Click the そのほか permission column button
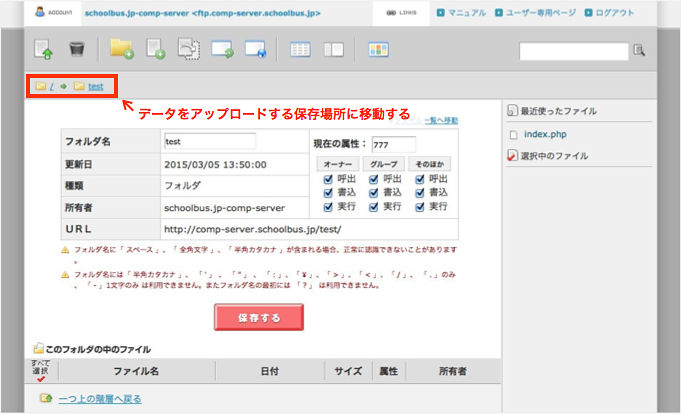Viewport: 681px width, 414px height. coord(430,164)
